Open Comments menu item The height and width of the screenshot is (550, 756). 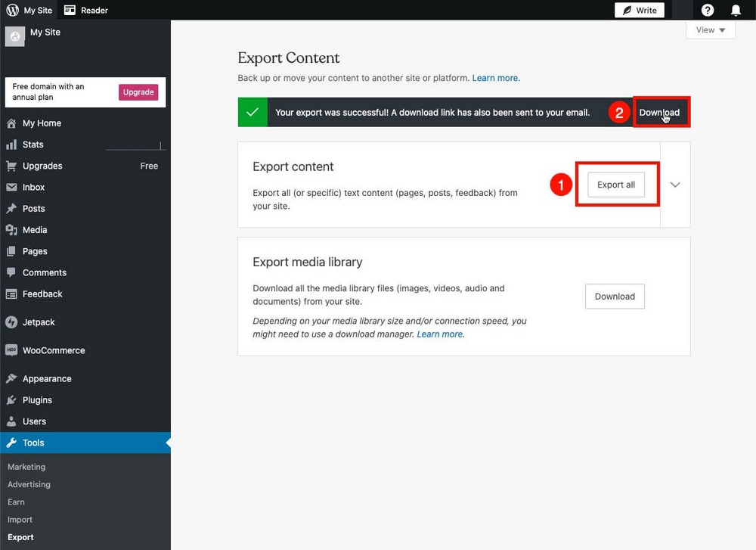tap(85, 272)
